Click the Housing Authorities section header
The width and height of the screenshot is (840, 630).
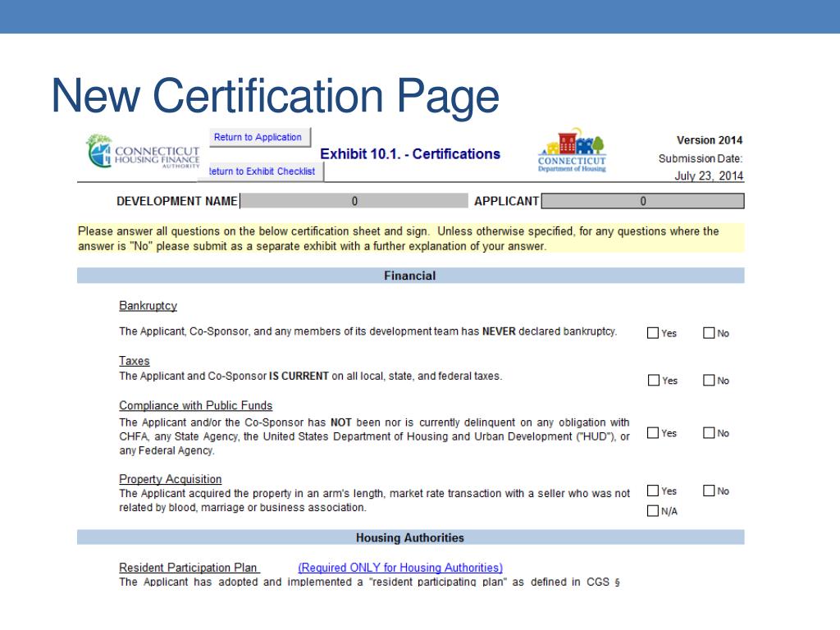(410, 537)
